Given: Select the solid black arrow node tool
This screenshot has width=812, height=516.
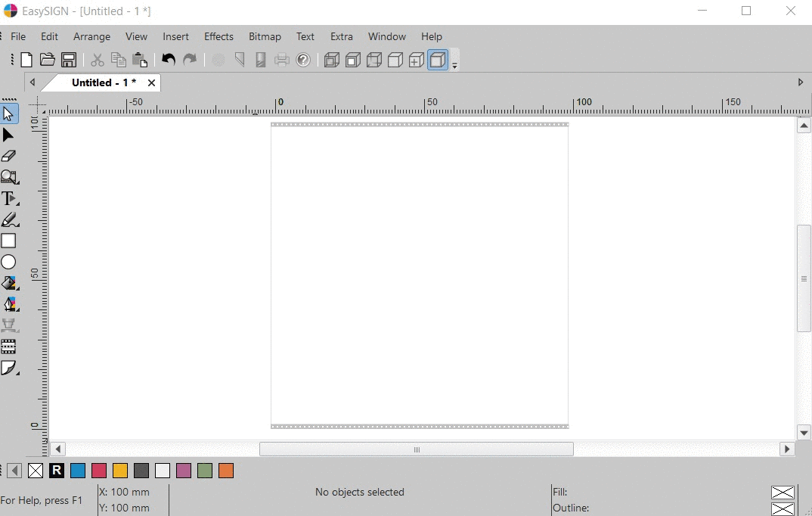Looking at the screenshot, I should [x=8, y=135].
